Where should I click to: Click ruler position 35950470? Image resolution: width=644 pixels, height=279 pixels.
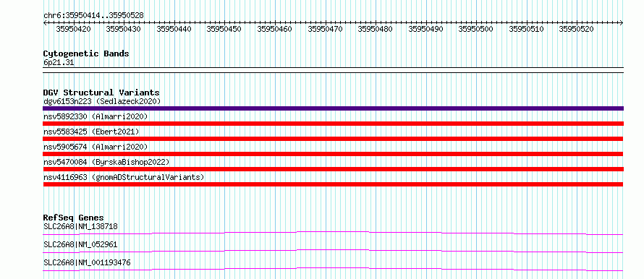325,29
